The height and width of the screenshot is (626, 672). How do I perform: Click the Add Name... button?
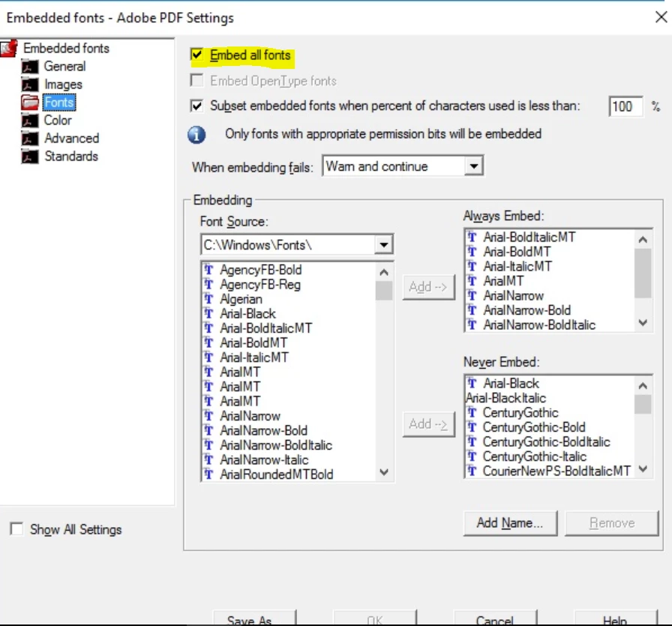click(x=510, y=523)
